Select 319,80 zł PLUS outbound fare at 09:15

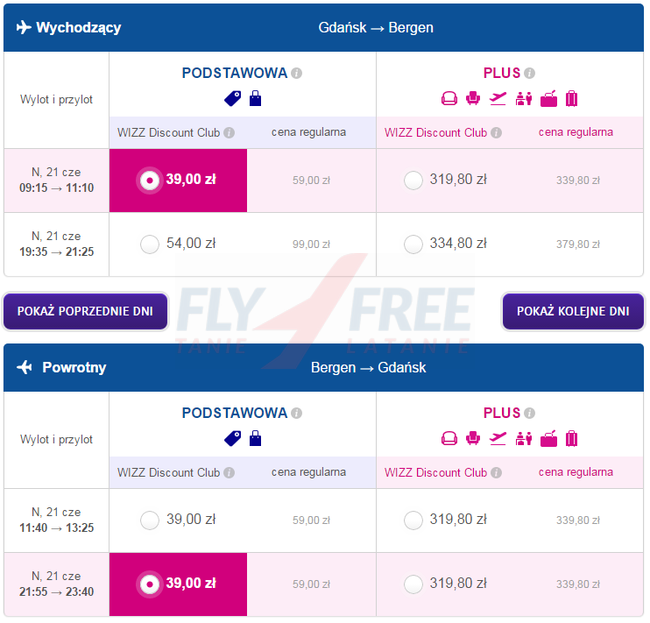(x=413, y=180)
